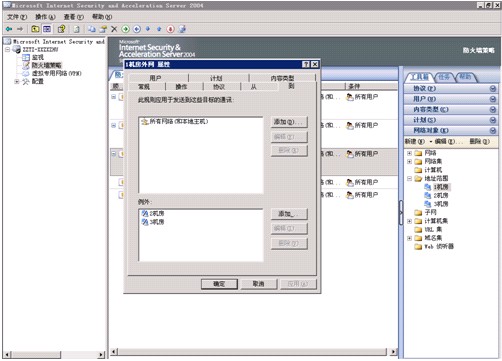Collapse the ZZTI server node in left tree
This screenshot has height=361, width=502.
pos(8,49)
